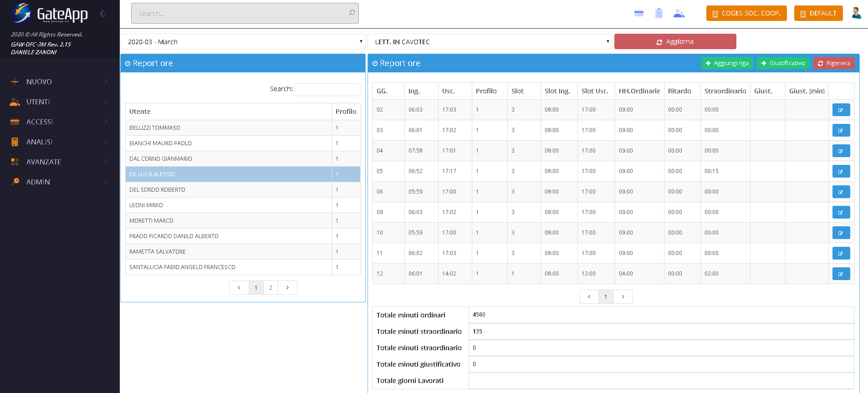The image size is (868, 393).
Task: Open the card icon in top bar
Action: coord(639,13)
